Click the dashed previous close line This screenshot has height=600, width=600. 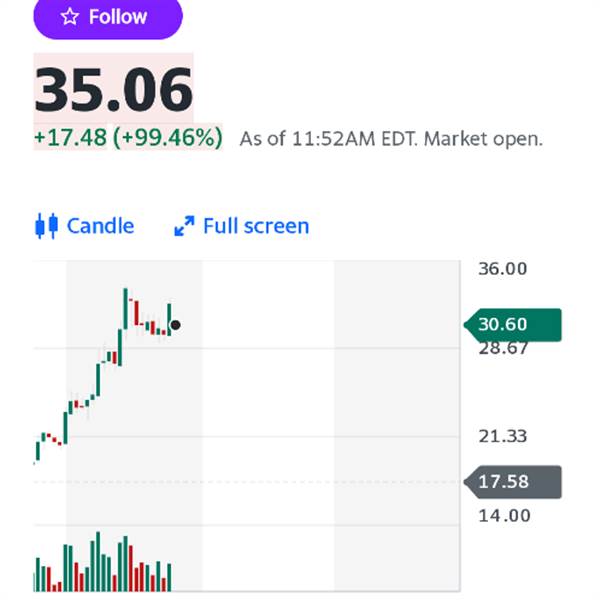[247, 482]
